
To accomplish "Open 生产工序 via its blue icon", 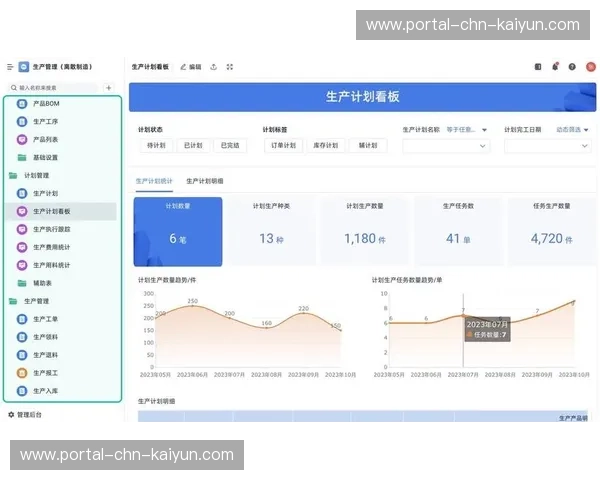I will point(22,121).
